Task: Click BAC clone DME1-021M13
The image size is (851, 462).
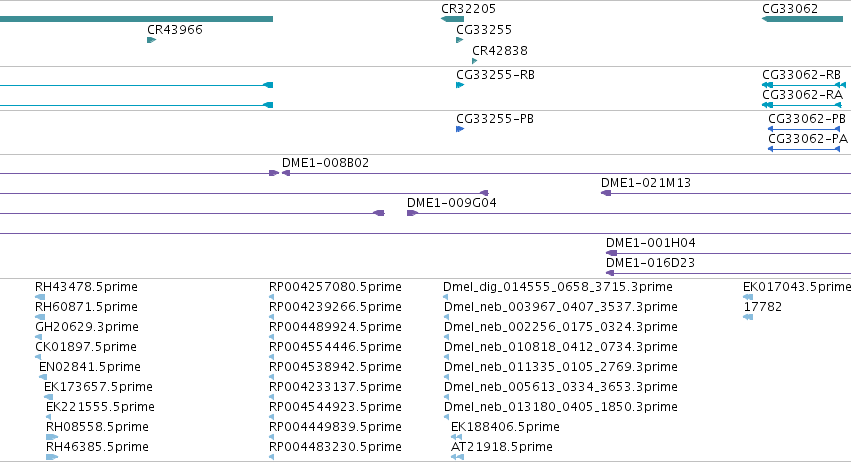Action: 646,183
